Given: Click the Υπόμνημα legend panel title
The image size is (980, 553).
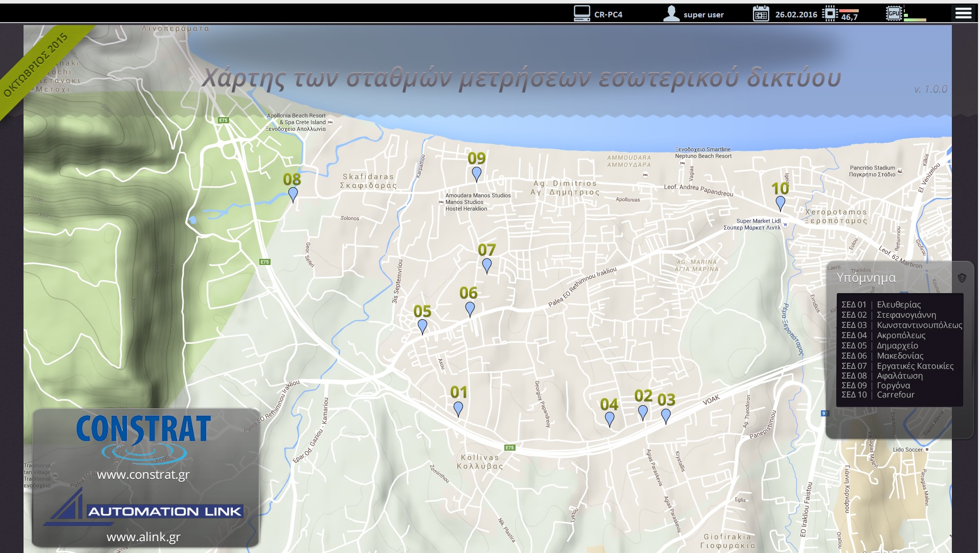Looking at the screenshot, I should [x=866, y=278].
